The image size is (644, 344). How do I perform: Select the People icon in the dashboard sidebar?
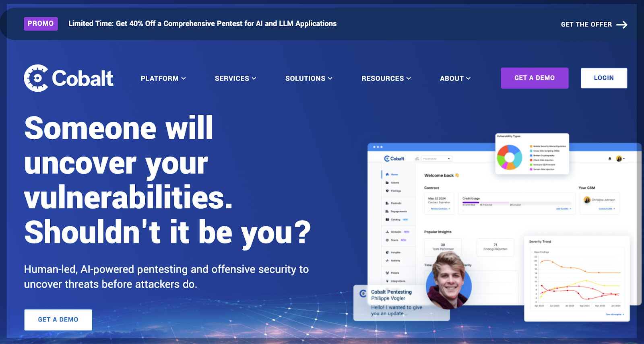click(x=387, y=273)
